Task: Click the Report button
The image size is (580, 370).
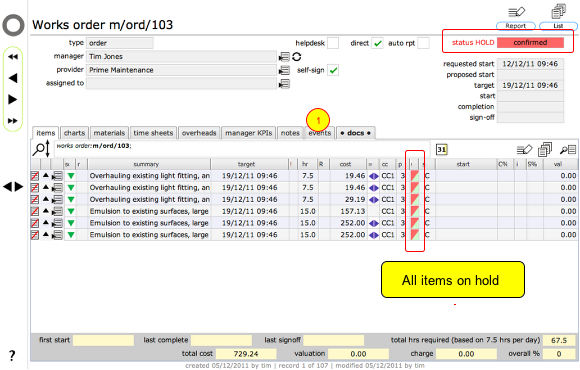Action: tap(516, 26)
